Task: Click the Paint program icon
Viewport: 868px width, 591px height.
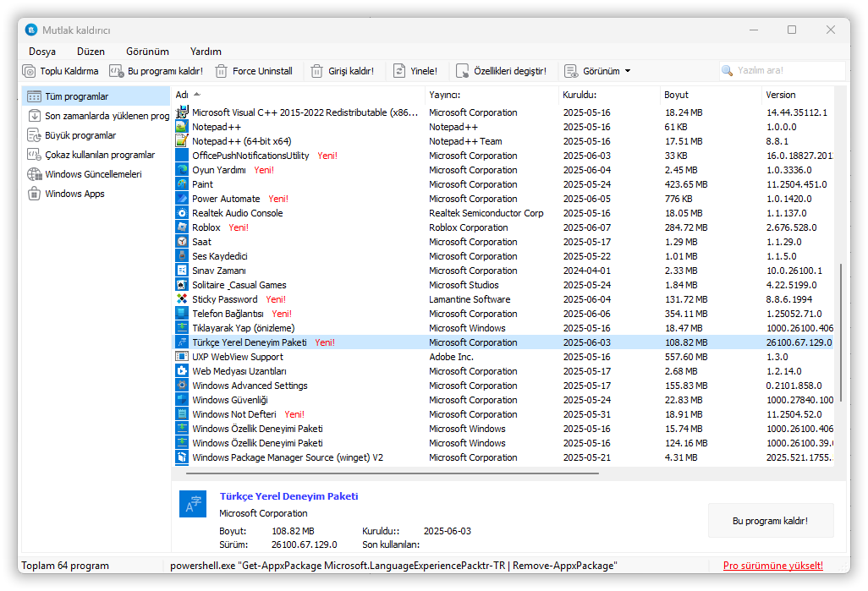Action: [x=182, y=183]
